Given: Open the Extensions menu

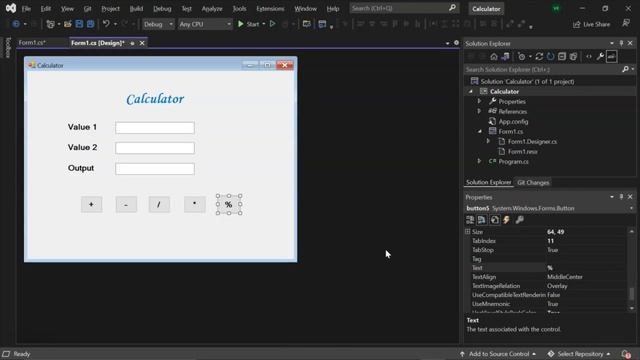Looking at the screenshot, I should (x=270, y=9).
